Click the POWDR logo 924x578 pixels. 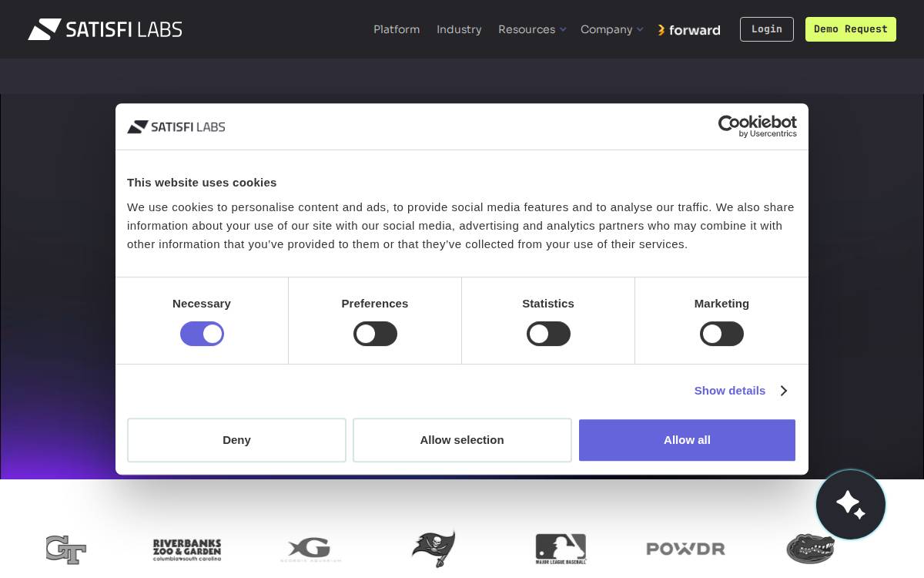click(x=685, y=549)
